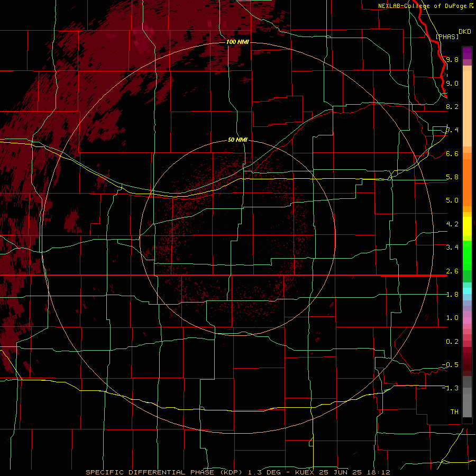Select the 2.6 value on the legend

452,271
